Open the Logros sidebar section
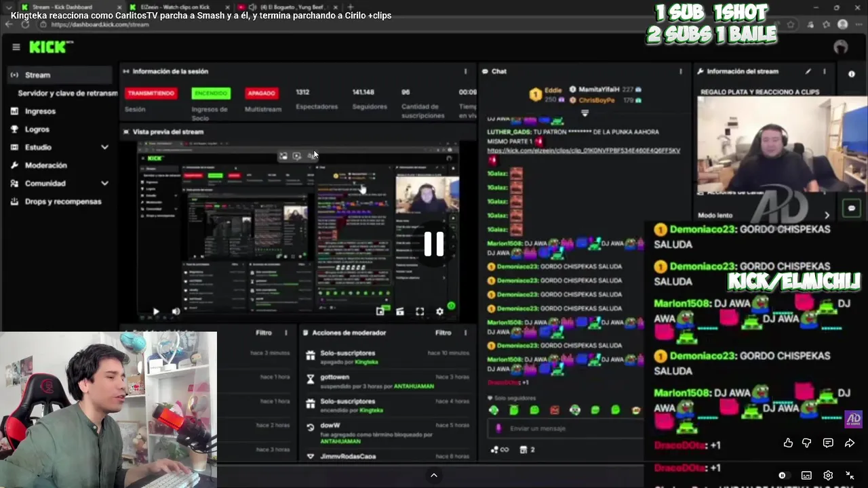This screenshot has width=868, height=488. [37, 129]
